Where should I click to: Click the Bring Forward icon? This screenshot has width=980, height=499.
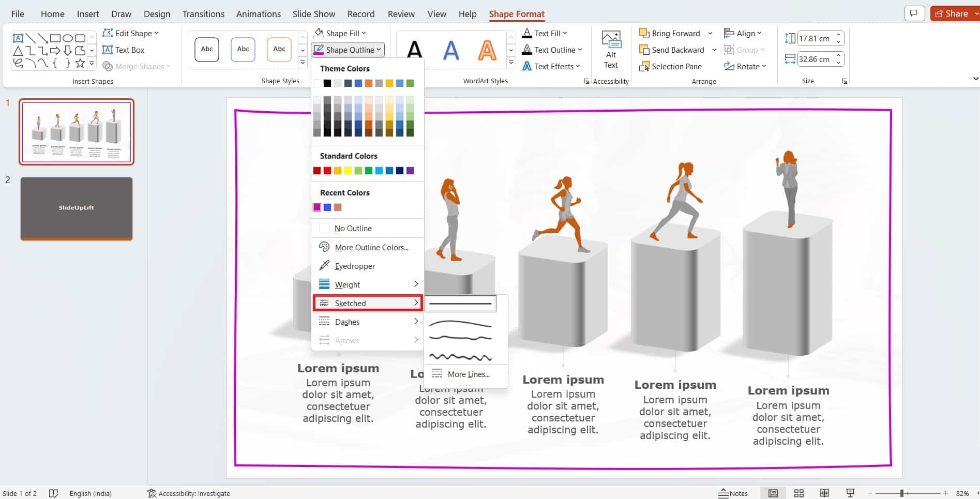644,33
